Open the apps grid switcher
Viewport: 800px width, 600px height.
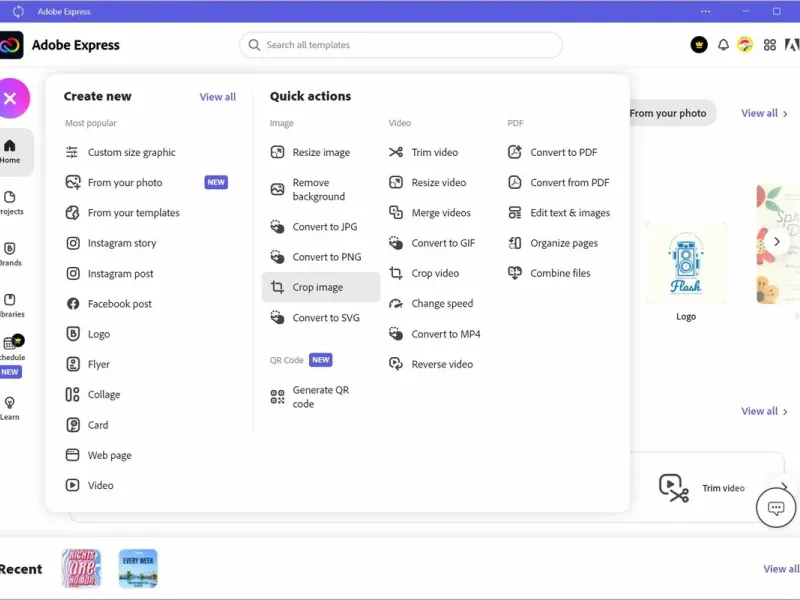point(770,45)
